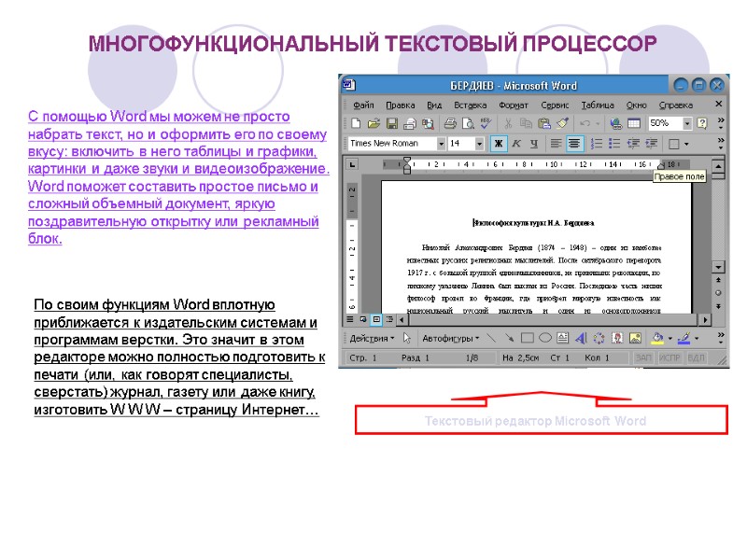Click the numbered list icon
The image size is (747, 560).
(x=596, y=144)
